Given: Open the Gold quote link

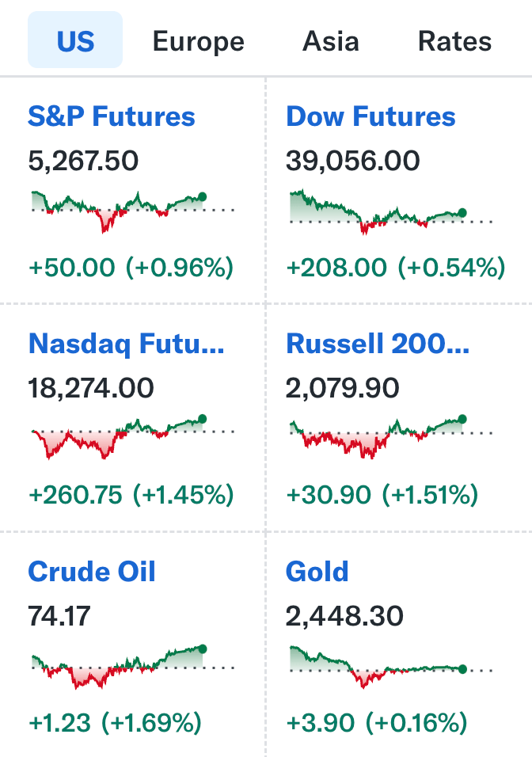Looking at the screenshot, I should [x=317, y=571].
